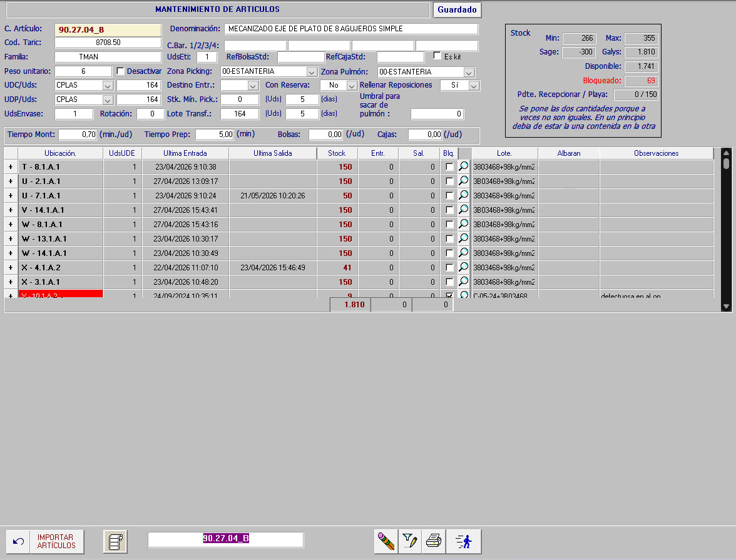Check Blq. box for row V - 14.1.A.1
Screen dimensions: 736x560
coord(449,210)
